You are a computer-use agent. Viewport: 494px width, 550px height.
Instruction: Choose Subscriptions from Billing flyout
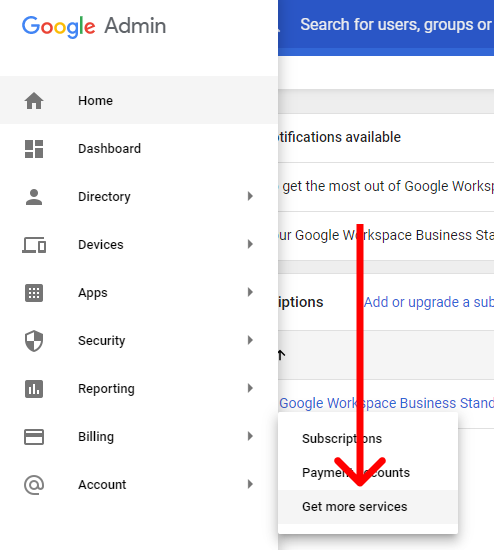click(368, 438)
